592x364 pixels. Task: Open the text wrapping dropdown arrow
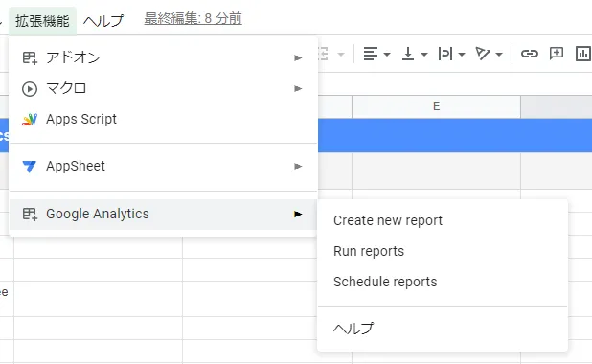point(462,55)
